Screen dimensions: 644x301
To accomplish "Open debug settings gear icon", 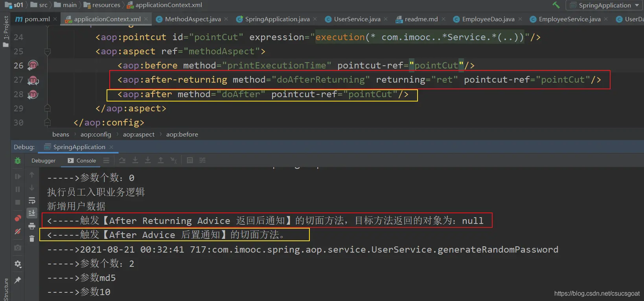I will tap(18, 264).
